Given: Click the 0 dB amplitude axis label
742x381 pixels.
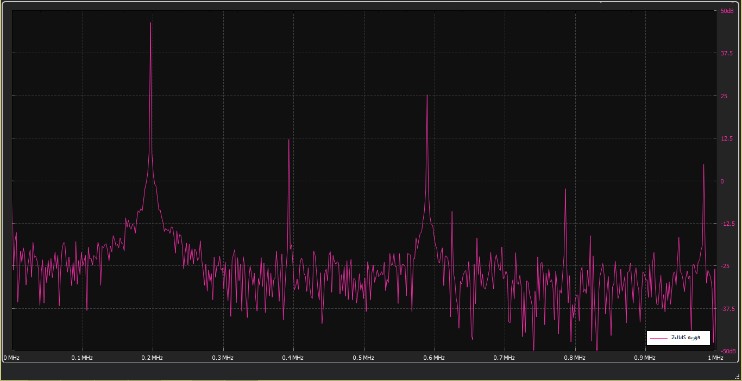Looking at the screenshot, I should 722,181.
